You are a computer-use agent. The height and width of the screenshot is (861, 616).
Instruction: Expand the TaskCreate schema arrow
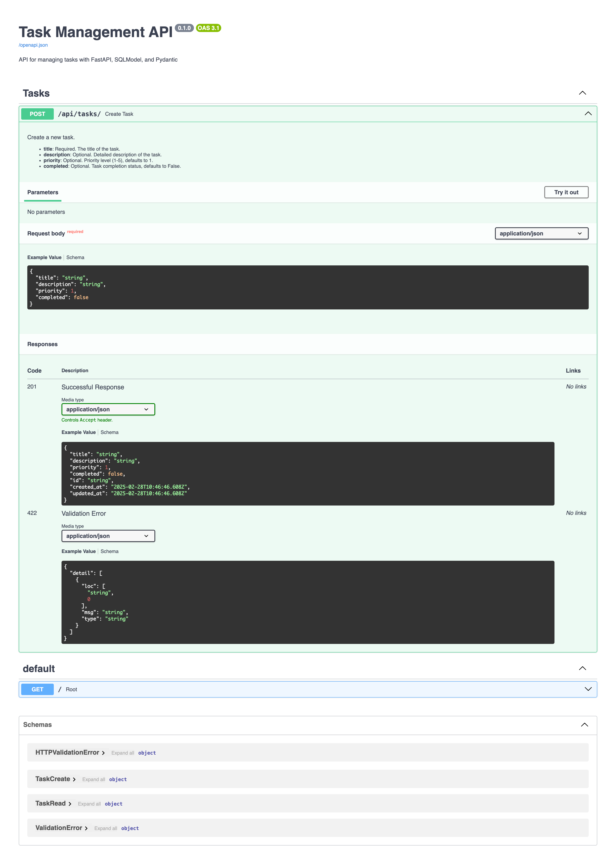click(74, 779)
